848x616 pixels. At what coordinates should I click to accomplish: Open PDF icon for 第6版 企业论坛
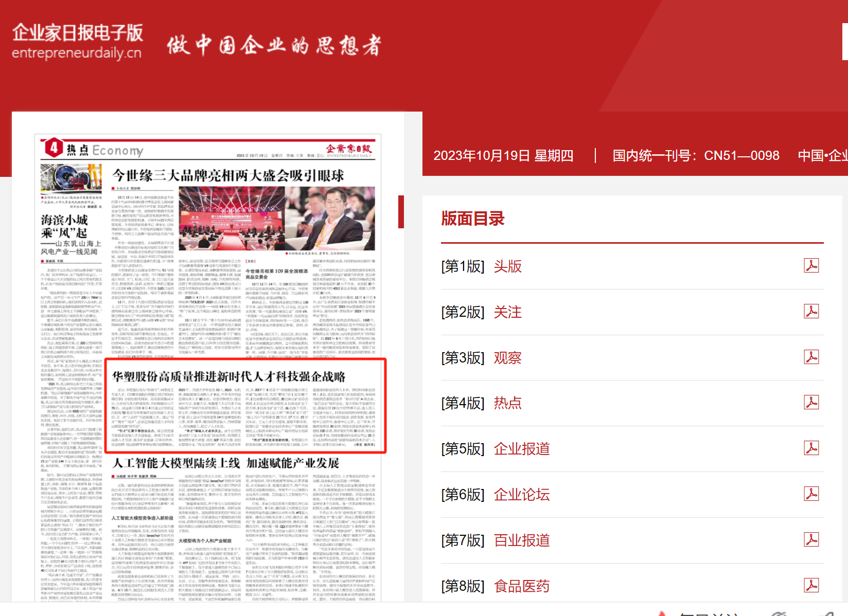(x=811, y=494)
